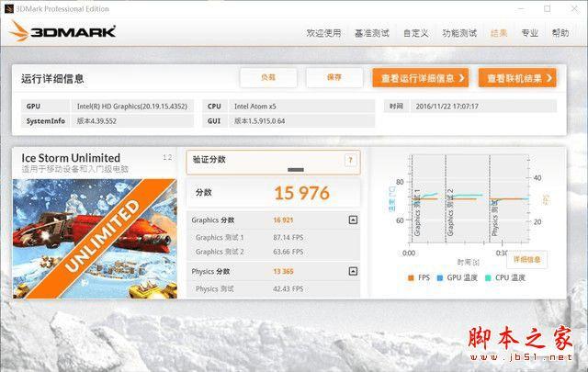Click the 3DMark logo
This screenshot has width=588, height=372.
(x=62, y=31)
